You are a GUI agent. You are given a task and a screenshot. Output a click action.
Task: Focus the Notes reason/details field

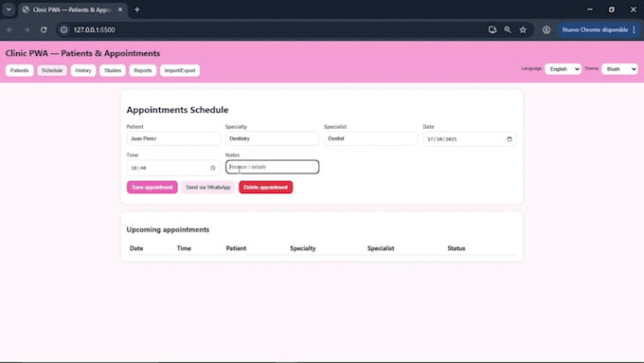(272, 167)
